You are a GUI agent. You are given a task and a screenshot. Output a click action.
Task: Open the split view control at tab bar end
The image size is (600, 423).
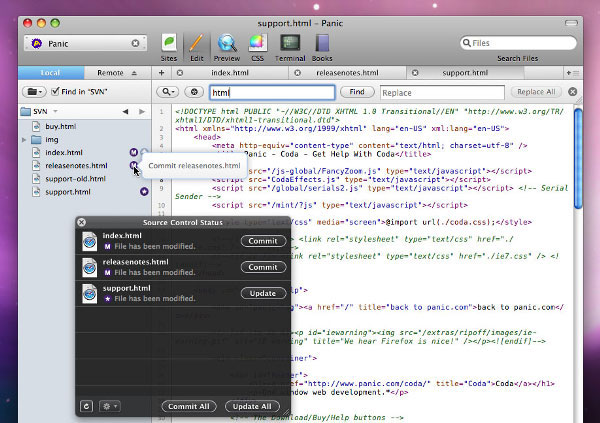pyautogui.click(x=573, y=73)
